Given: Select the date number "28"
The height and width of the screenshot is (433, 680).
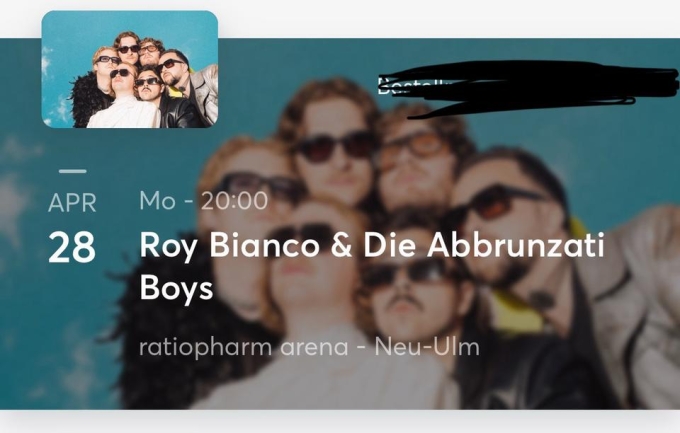Looking at the screenshot, I should coord(72,247).
